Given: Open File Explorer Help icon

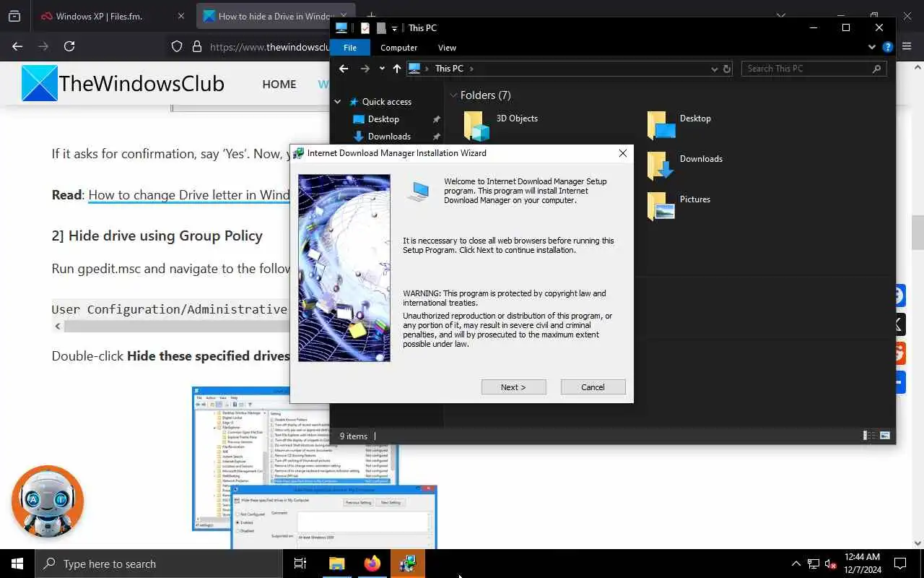Looking at the screenshot, I should (x=887, y=47).
